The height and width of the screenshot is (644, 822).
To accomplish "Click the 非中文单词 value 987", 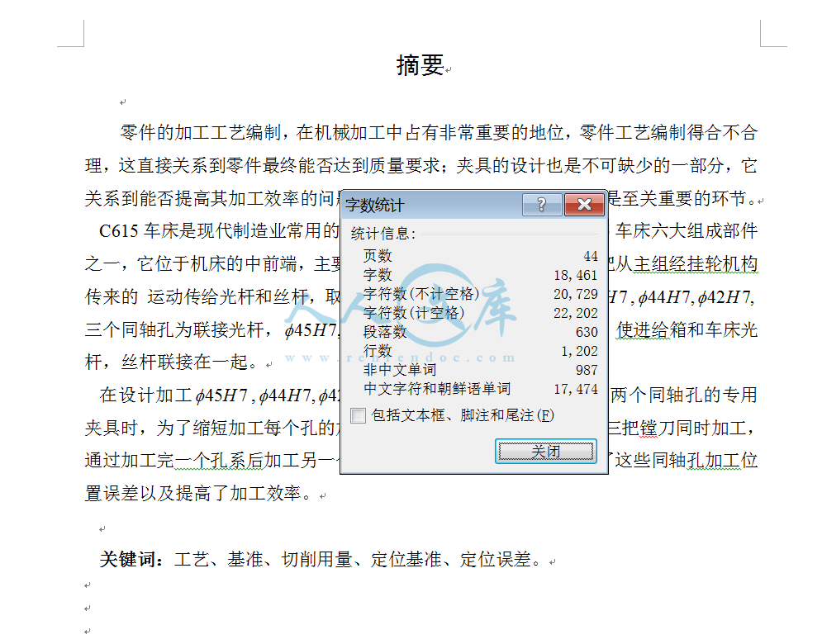I will point(587,370).
